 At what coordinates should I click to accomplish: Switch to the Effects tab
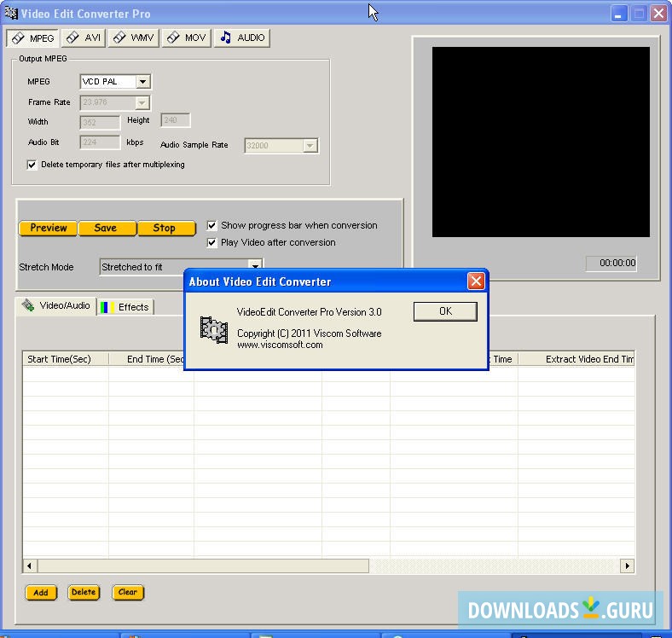pos(125,307)
